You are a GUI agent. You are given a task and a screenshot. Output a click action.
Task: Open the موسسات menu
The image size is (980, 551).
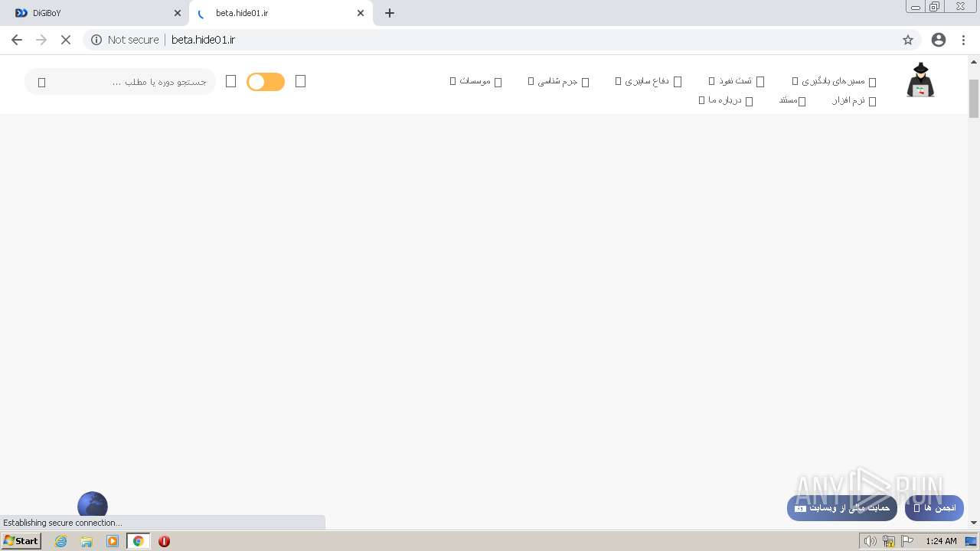475,81
